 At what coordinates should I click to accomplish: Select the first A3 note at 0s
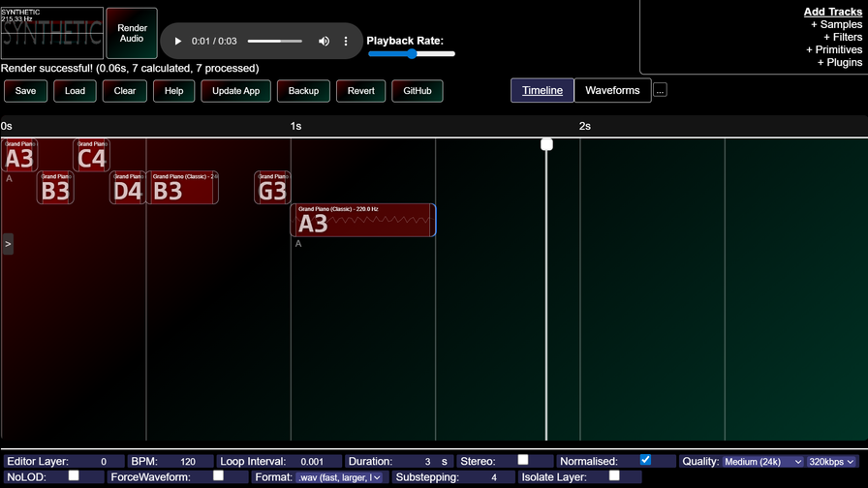pos(19,156)
